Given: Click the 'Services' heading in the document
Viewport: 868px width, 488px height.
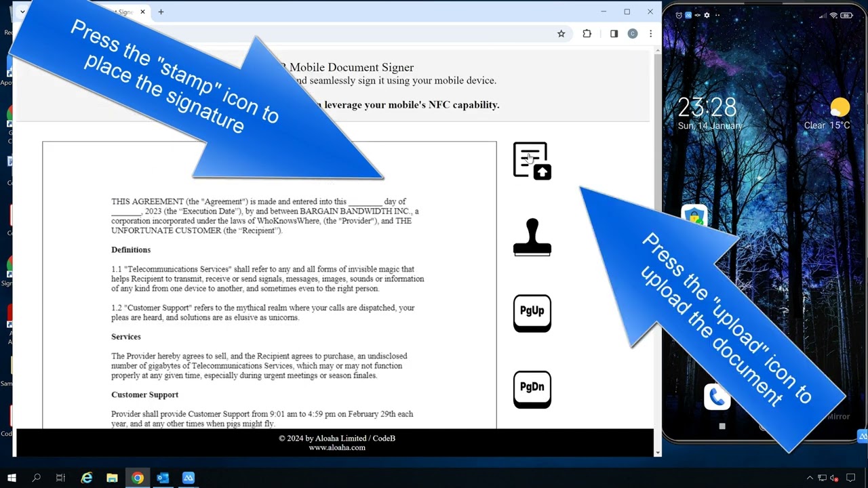Looking at the screenshot, I should (126, 336).
